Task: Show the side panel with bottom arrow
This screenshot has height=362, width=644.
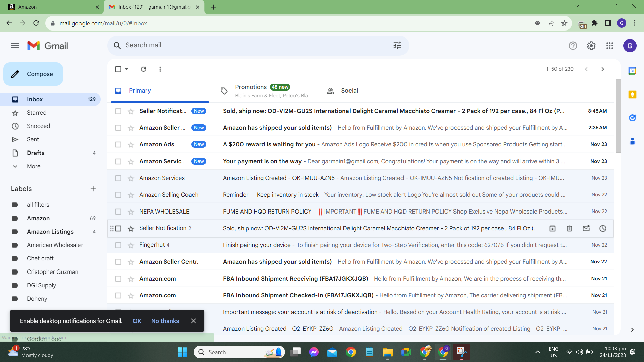Action: click(x=632, y=330)
